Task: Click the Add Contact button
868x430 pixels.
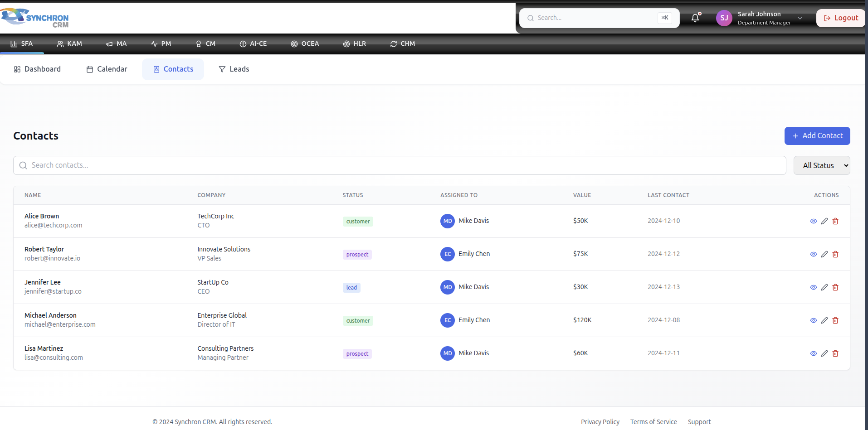Action: (x=817, y=136)
